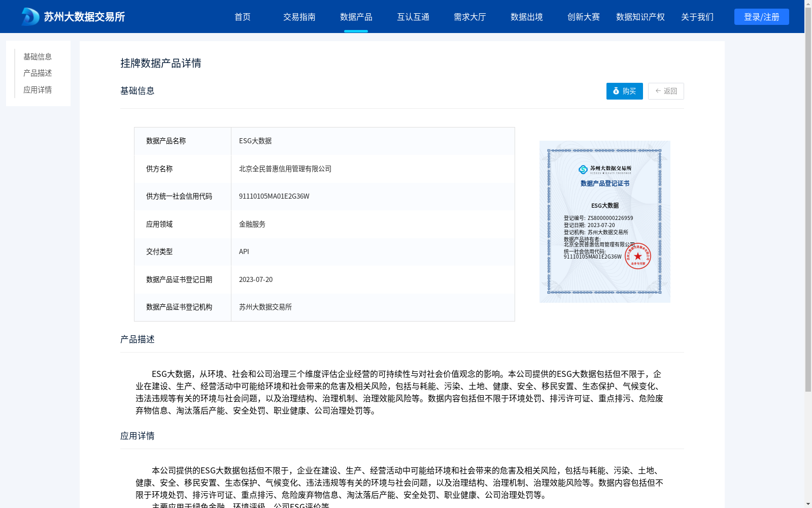This screenshot has height=508, width=812.
Task: Click the money bag icon in 购买
Action: coord(616,91)
